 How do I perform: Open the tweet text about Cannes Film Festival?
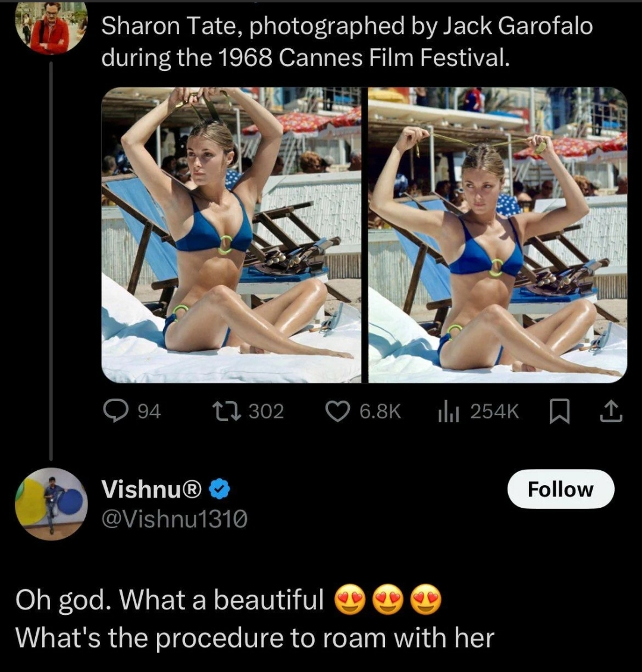tap(347, 41)
